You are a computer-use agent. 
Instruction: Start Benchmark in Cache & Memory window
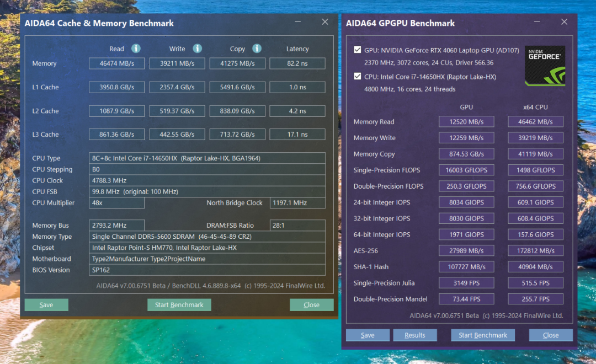pyautogui.click(x=179, y=305)
